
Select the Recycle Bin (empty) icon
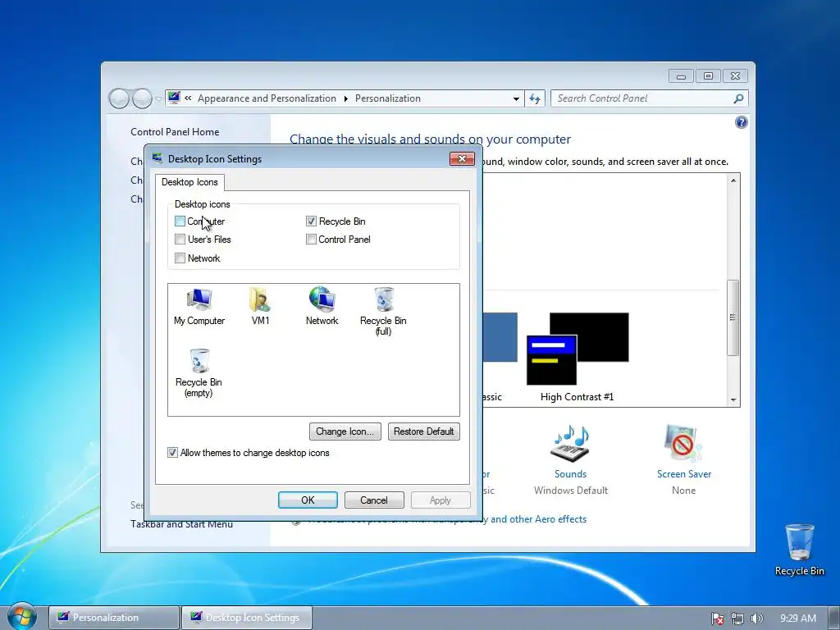pos(199,373)
